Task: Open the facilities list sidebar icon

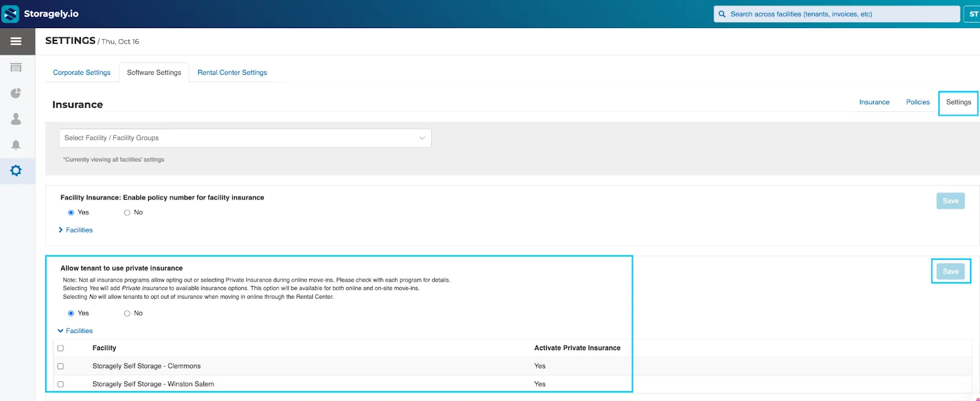Action: point(16,67)
